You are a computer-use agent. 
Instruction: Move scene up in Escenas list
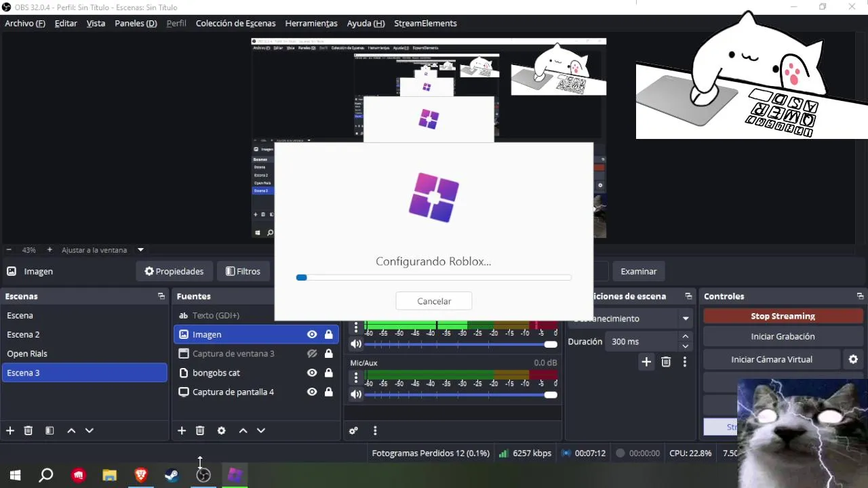click(71, 430)
